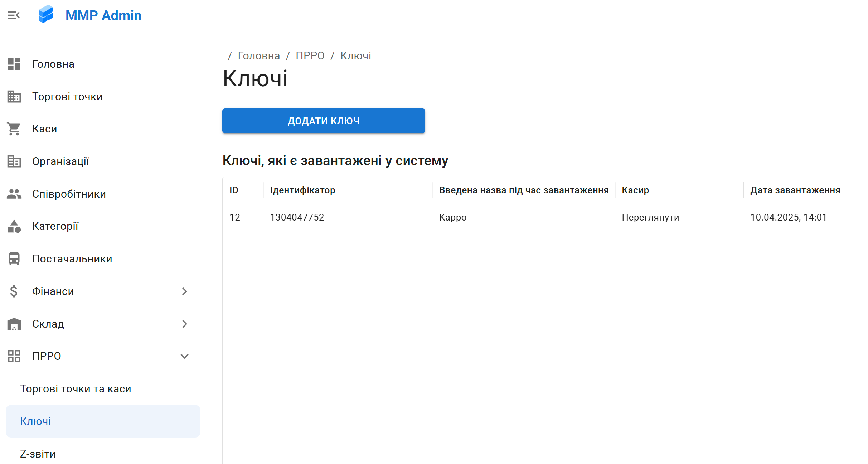
Task: Open Торгові точки та каси submenu item
Action: 76,389
